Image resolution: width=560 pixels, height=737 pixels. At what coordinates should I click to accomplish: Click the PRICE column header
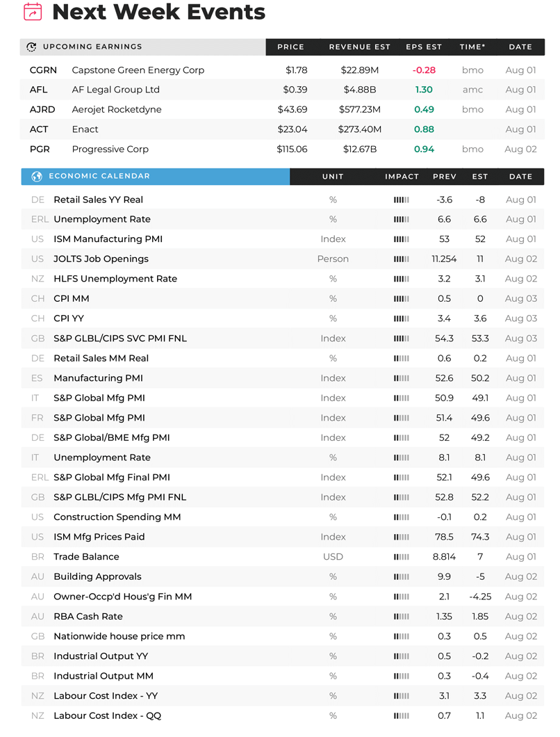point(290,47)
